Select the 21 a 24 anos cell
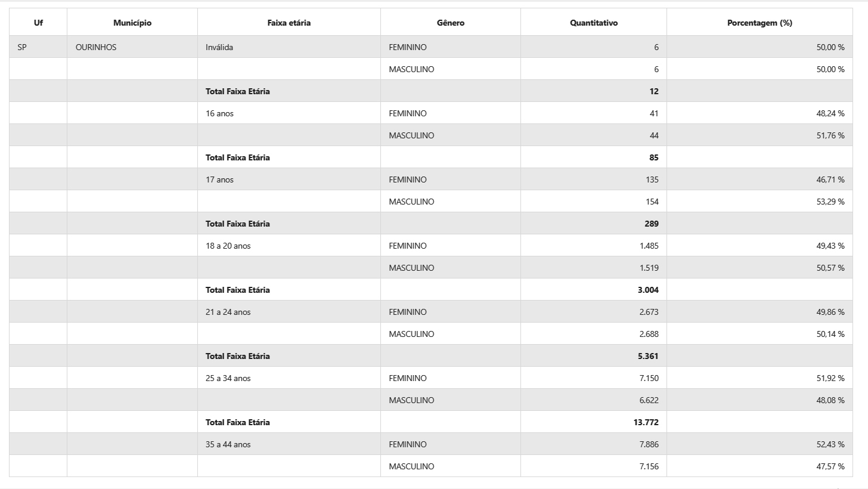Viewport: 868px width, 489px height. (x=228, y=312)
